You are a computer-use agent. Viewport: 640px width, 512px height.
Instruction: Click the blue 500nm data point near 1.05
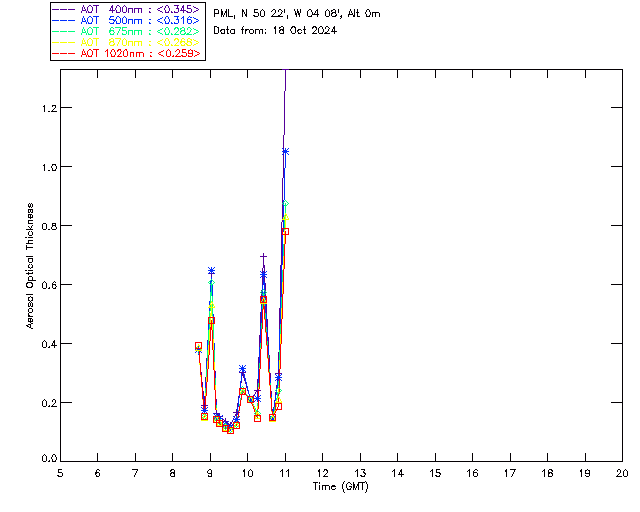point(285,151)
